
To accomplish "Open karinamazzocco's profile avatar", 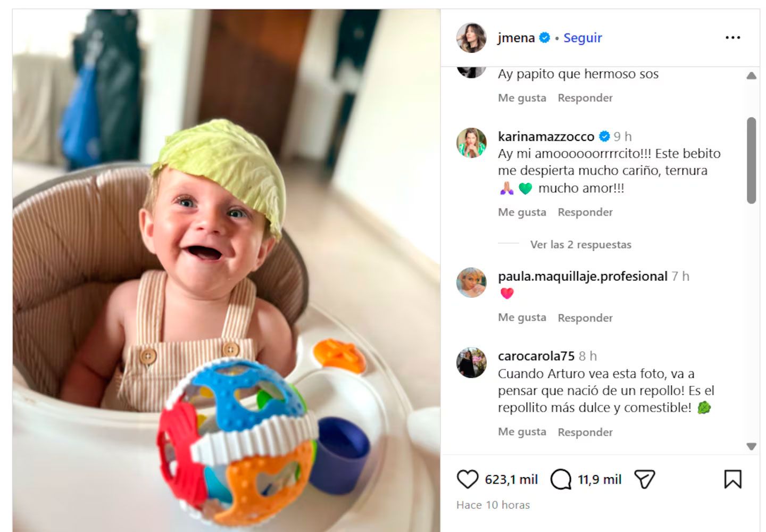I will tap(471, 143).
